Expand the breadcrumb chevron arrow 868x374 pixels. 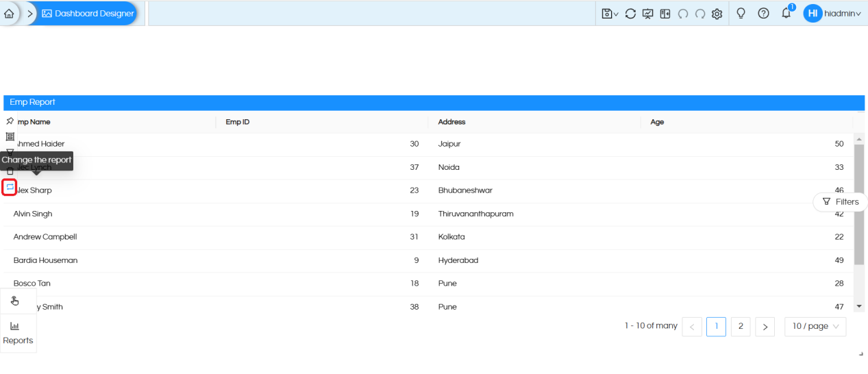pyautogui.click(x=31, y=14)
